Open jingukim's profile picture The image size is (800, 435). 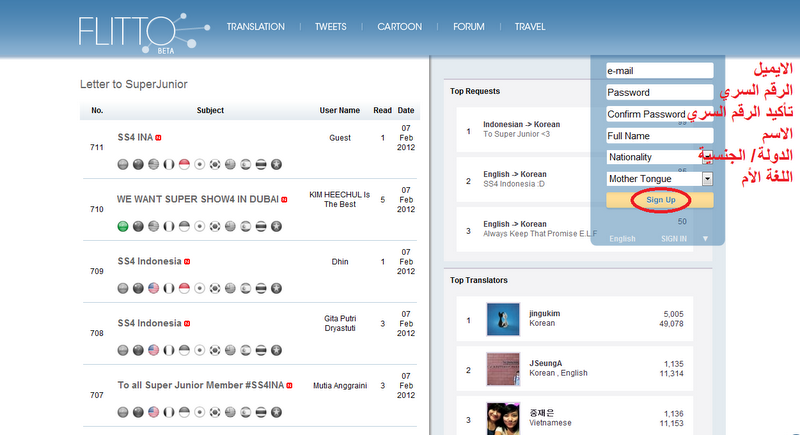[x=503, y=319]
